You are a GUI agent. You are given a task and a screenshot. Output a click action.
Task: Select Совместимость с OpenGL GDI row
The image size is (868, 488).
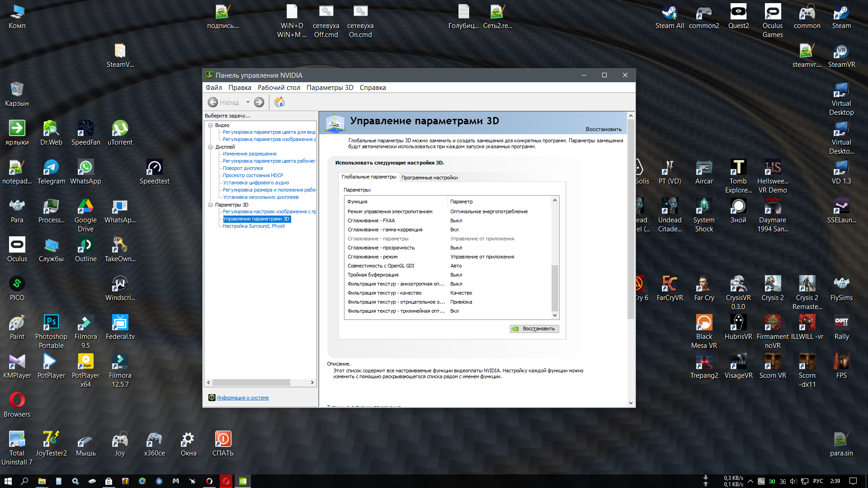448,266
